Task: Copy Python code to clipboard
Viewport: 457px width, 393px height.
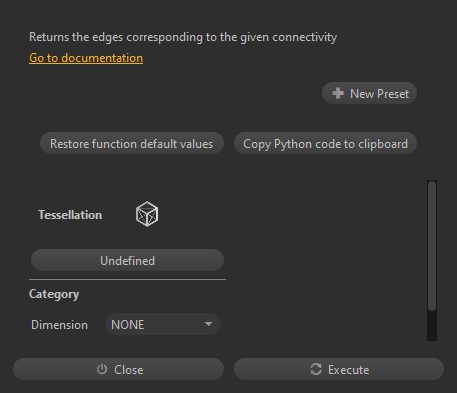Action: click(x=325, y=144)
